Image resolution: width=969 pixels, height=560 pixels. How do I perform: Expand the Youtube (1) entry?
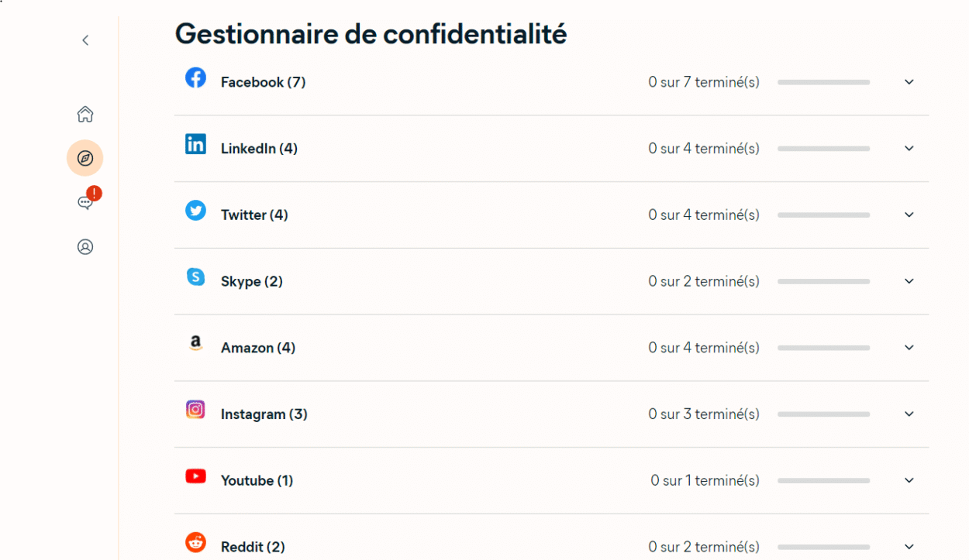coord(909,480)
